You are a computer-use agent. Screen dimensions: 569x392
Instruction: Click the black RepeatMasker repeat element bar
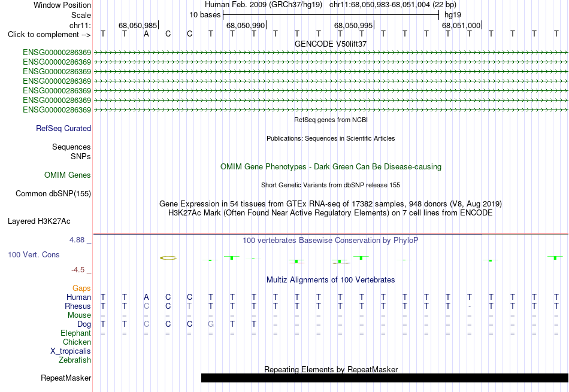pyautogui.click(x=385, y=378)
